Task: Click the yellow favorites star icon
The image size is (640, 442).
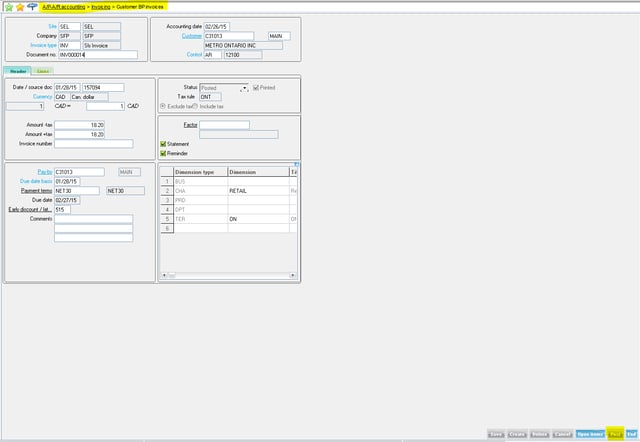Action: (x=19, y=5)
